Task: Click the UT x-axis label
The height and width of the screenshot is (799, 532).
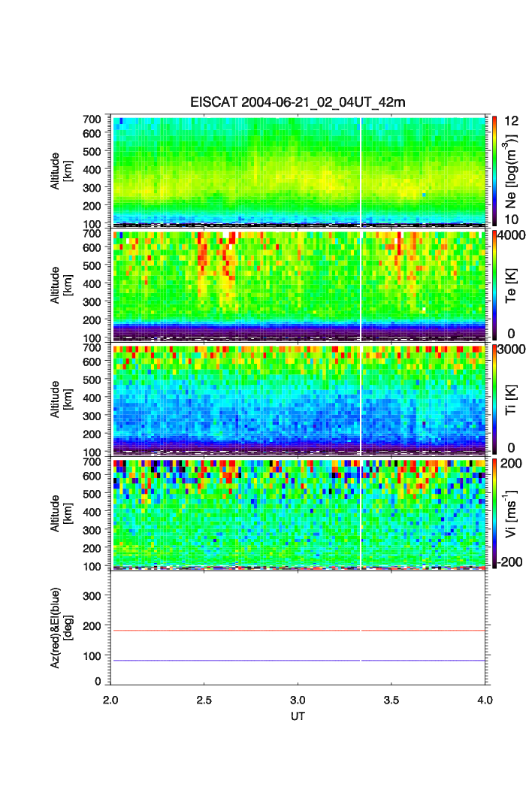Action: coord(298,716)
